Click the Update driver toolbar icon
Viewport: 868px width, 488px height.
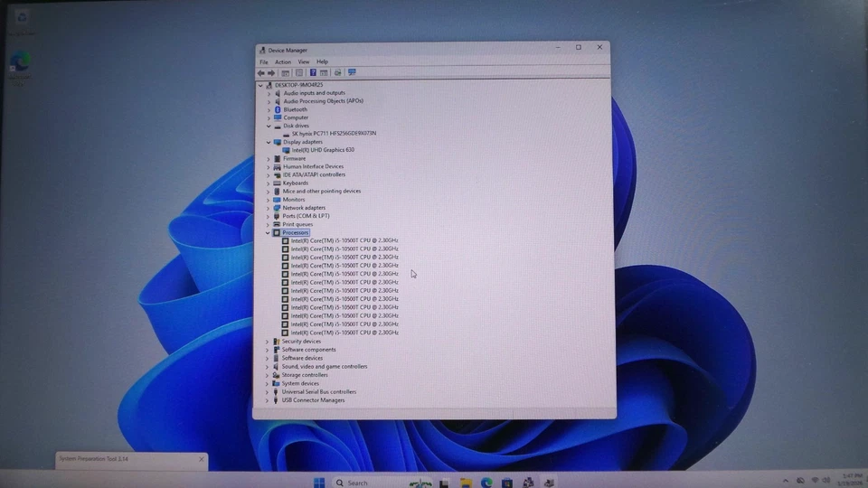pyautogui.click(x=337, y=72)
